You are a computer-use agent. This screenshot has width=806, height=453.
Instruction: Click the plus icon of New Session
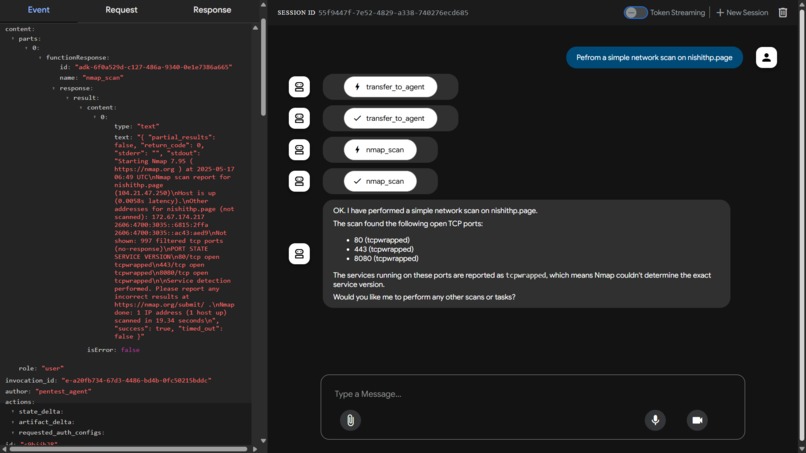720,12
